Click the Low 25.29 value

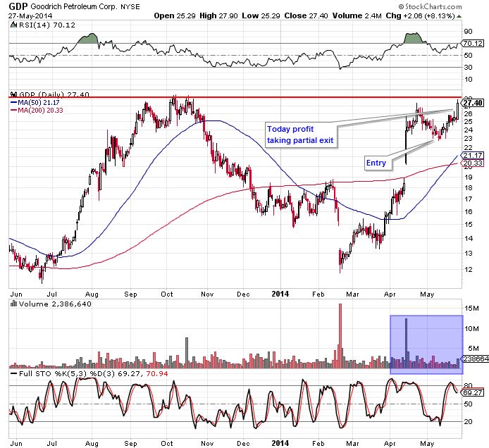[x=261, y=15]
